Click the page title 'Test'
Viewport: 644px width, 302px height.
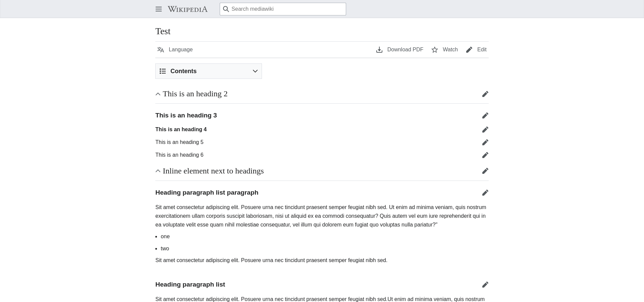click(x=163, y=31)
